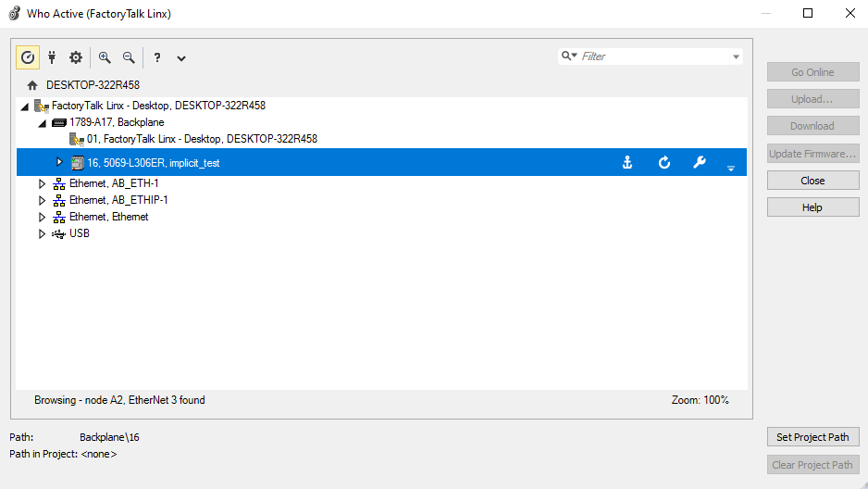Screen dimensions: 868x489
Task: Toggle the browse-mode gauge icon in toolbar
Action: (28, 57)
